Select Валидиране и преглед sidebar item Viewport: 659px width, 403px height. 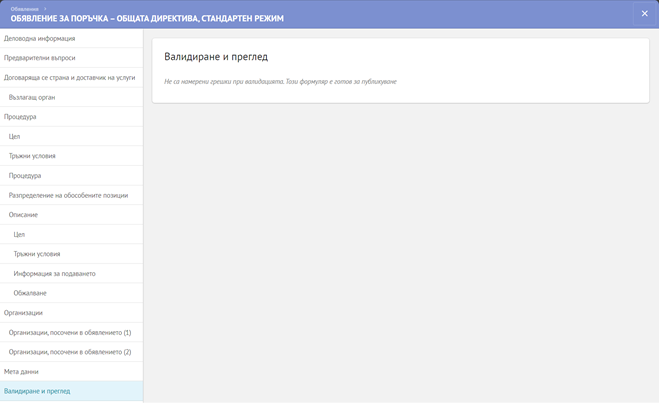coord(38,391)
